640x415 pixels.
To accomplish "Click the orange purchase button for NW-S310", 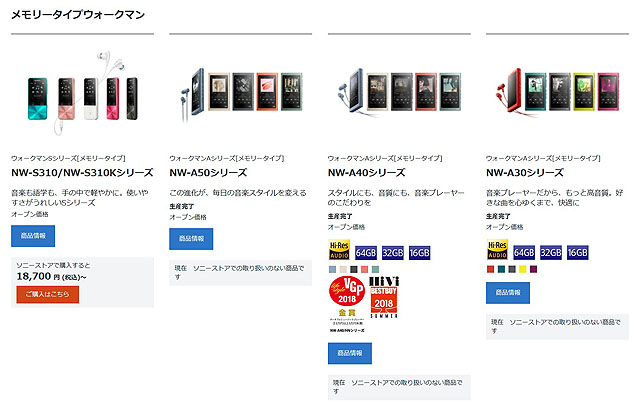I will pos(47,294).
